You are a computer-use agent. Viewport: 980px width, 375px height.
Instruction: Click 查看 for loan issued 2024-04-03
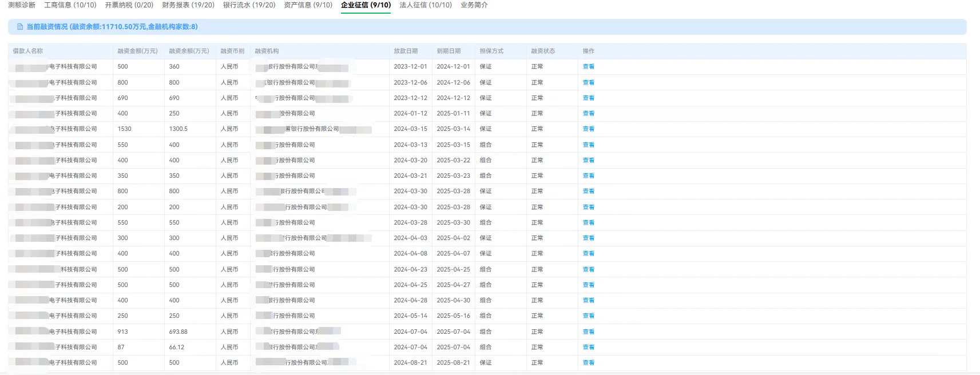[589, 238]
